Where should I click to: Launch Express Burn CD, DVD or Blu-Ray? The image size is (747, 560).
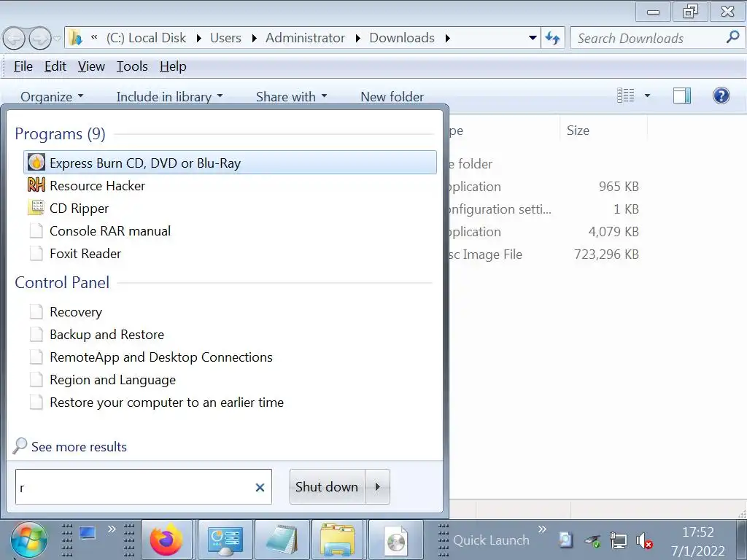coord(230,163)
